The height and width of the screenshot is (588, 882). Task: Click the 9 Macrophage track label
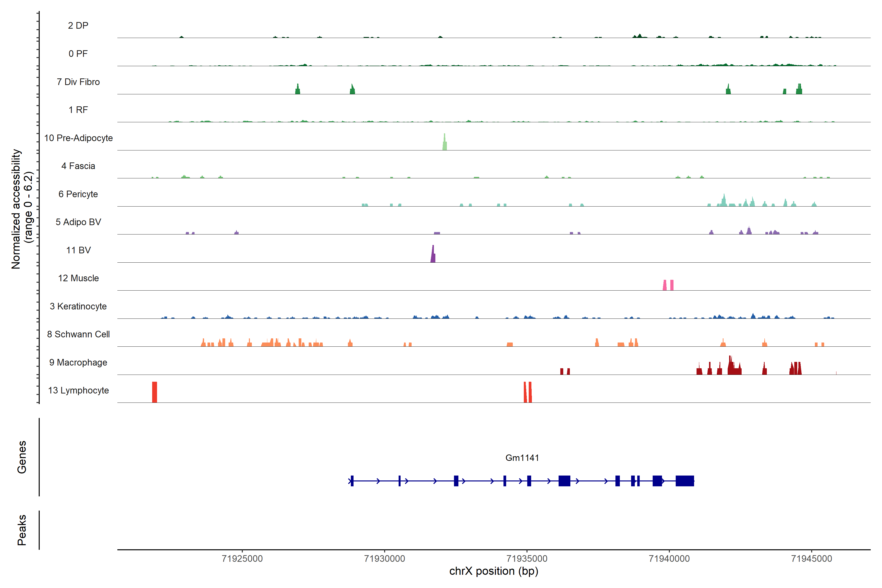pos(78,363)
